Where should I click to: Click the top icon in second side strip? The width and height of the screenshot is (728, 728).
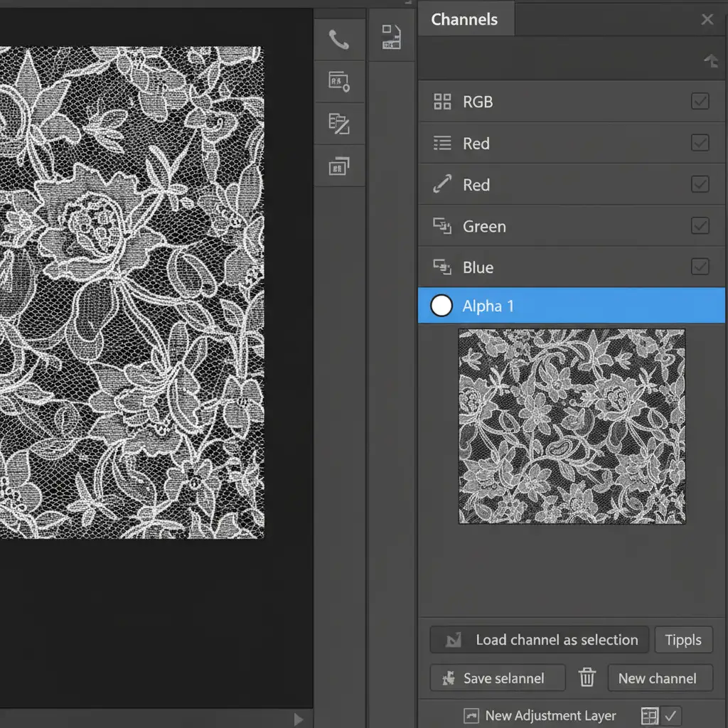392,37
